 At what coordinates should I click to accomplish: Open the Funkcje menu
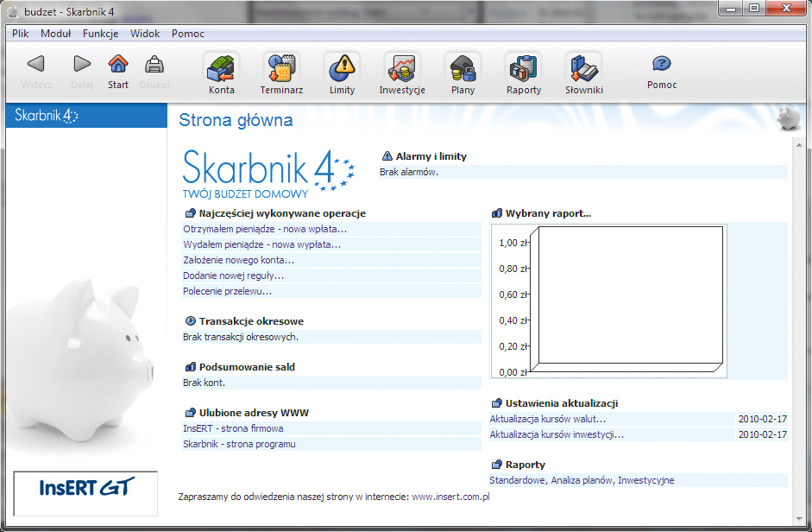tap(101, 34)
